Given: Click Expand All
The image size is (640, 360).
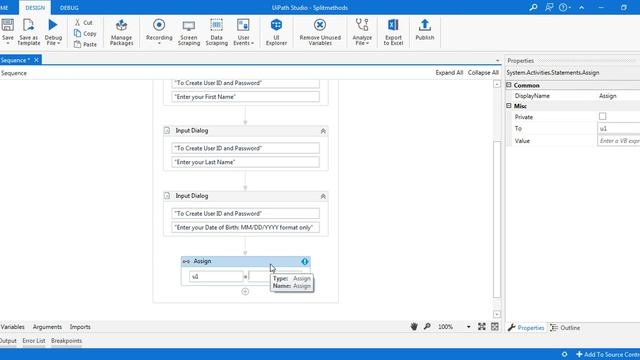Looking at the screenshot, I should (449, 73).
